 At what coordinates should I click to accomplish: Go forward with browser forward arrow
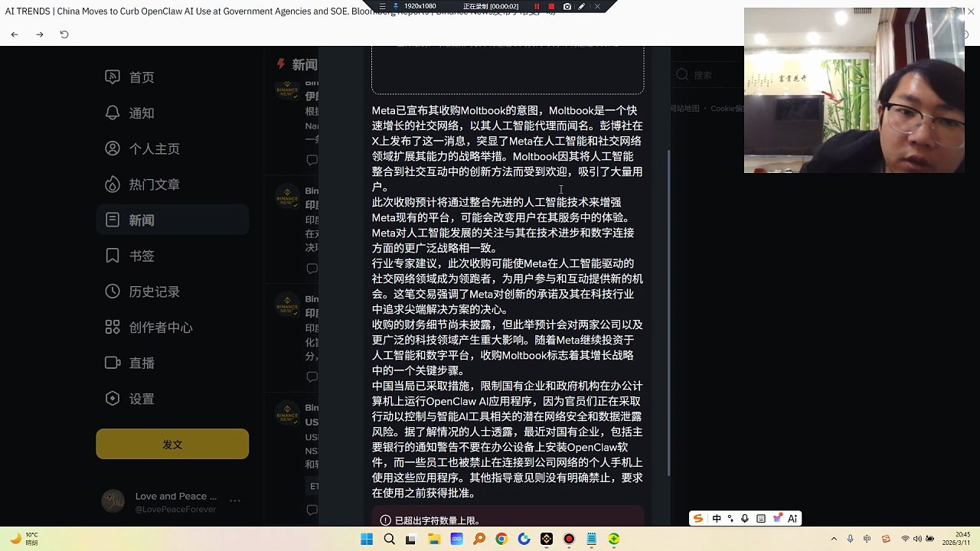click(x=40, y=34)
